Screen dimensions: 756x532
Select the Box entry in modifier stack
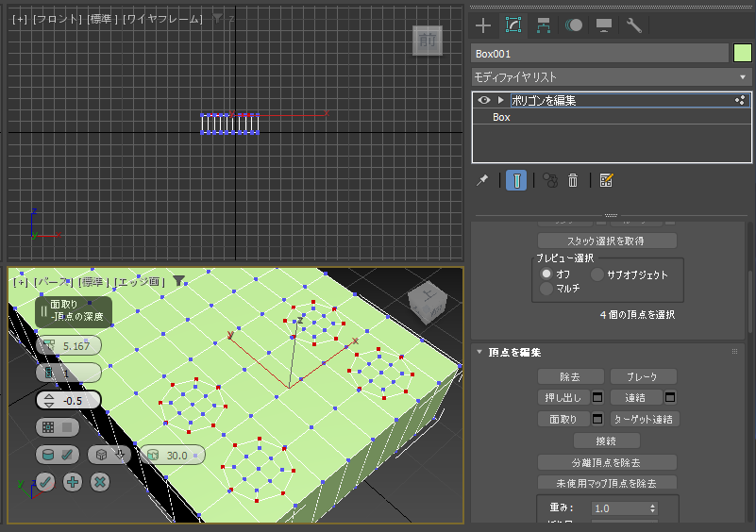(x=501, y=117)
